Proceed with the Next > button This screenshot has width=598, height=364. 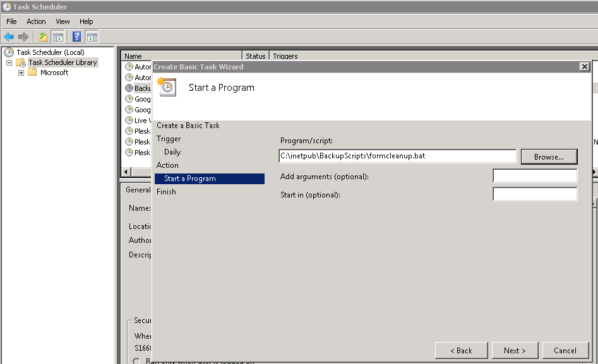tap(515, 351)
